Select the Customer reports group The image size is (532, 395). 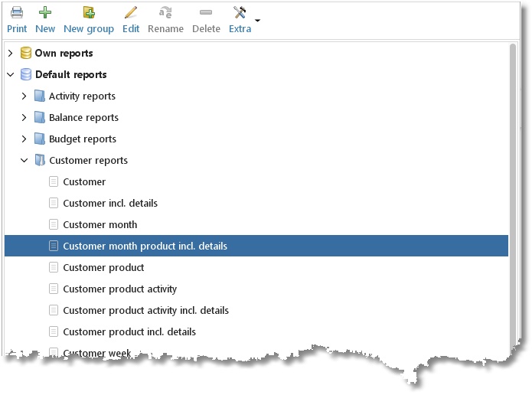[x=89, y=161]
